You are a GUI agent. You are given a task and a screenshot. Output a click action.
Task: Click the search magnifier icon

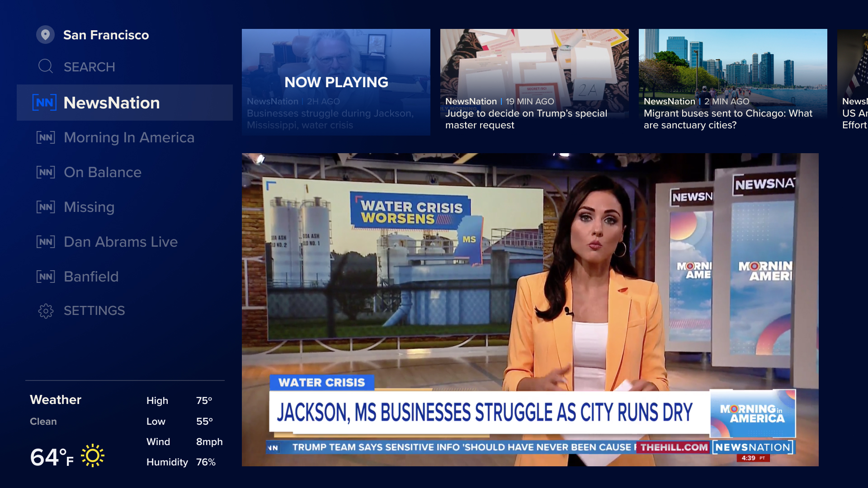(45, 66)
